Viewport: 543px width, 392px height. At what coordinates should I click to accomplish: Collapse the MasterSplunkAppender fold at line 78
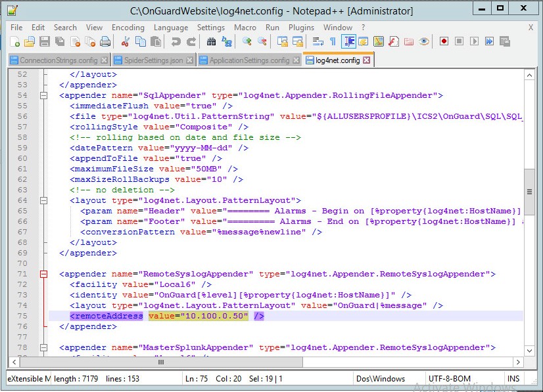[x=43, y=347]
